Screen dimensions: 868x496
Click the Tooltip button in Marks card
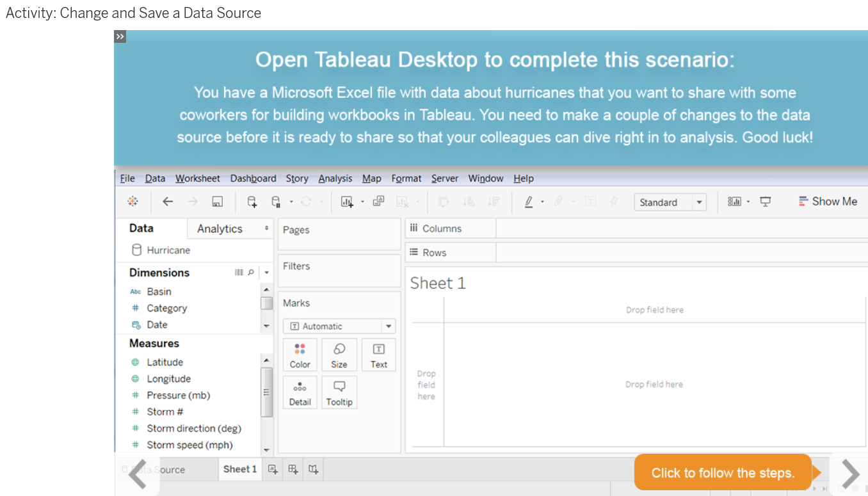(339, 392)
